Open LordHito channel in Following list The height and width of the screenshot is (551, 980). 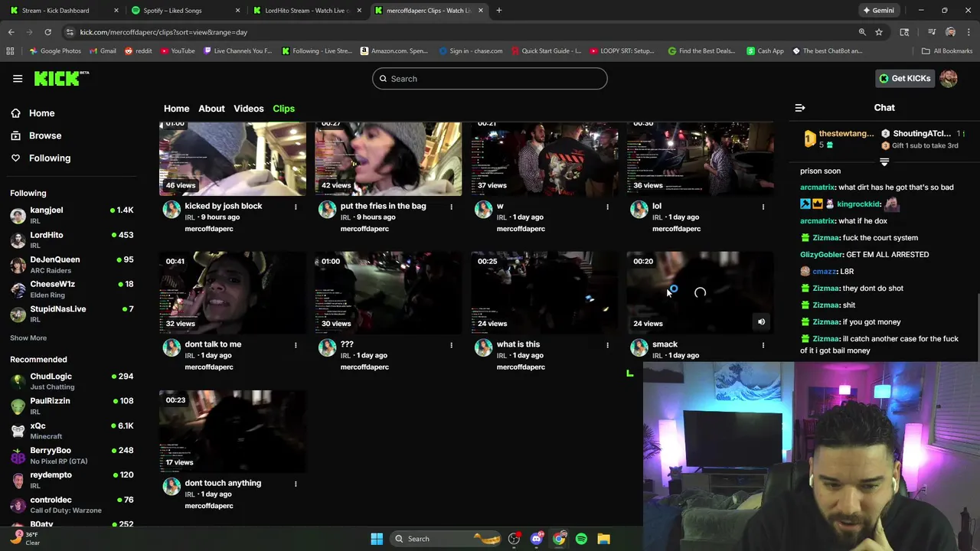(x=72, y=240)
